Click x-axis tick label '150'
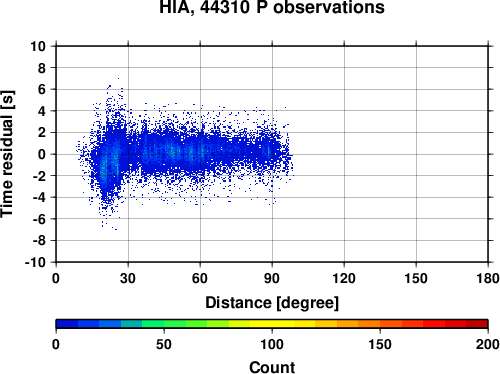The image size is (500, 374). (x=416, y=278)
